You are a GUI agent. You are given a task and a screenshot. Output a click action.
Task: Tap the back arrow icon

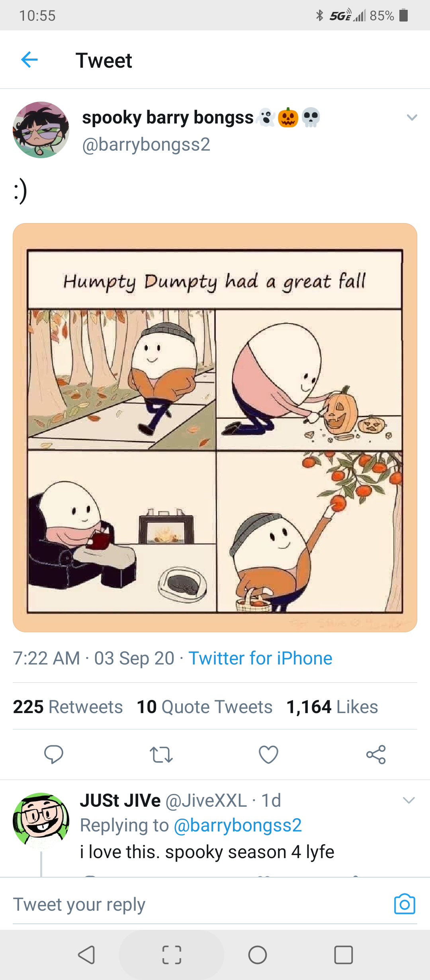pyautogui.click(x=29, y=60)
